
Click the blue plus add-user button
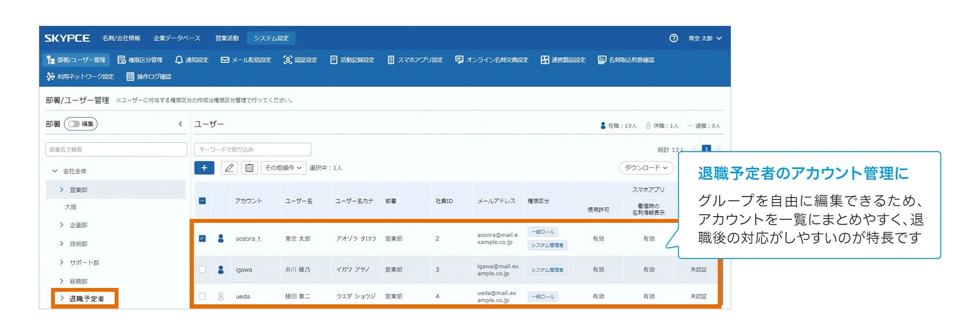(x=204, y=168)
